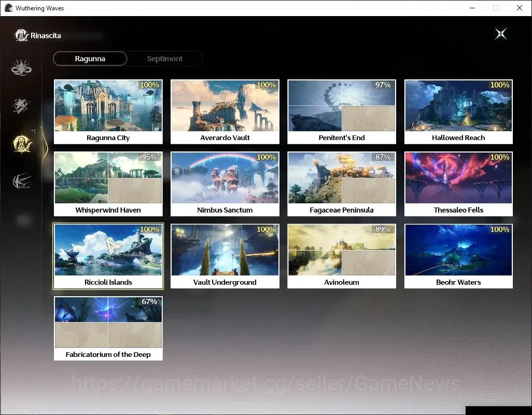Click the 67% progress on Fabricatorium of the Deep
532x415 pixels.
pyautogui.click(x=150, y=302)
